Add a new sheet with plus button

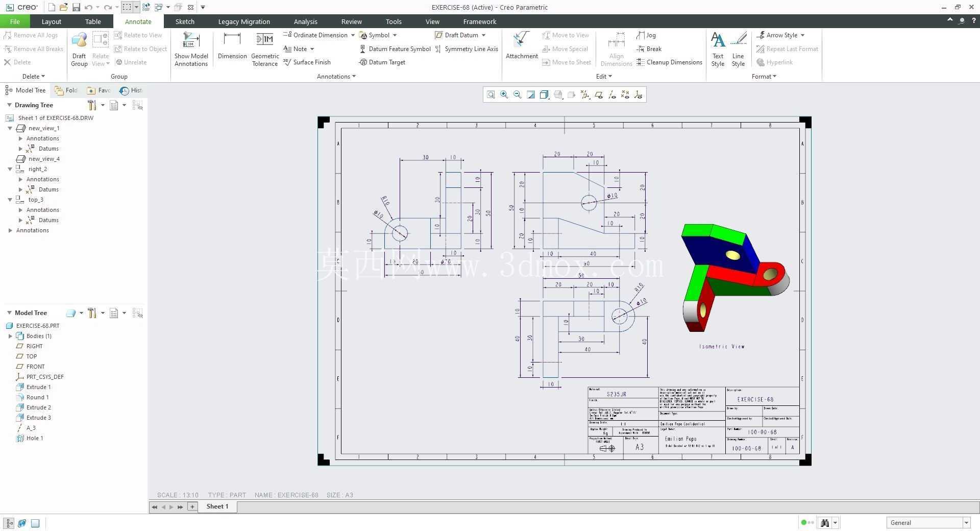tap(192, 506)
